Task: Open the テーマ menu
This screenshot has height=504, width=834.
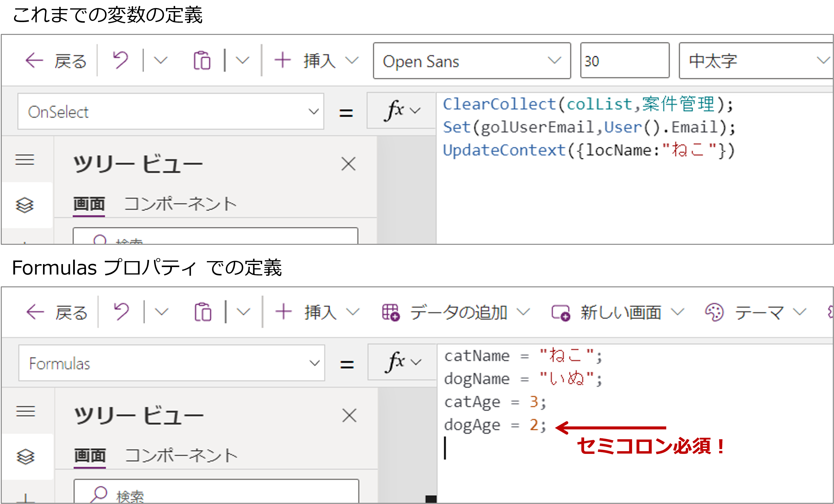Action: [x=756, y=312]
